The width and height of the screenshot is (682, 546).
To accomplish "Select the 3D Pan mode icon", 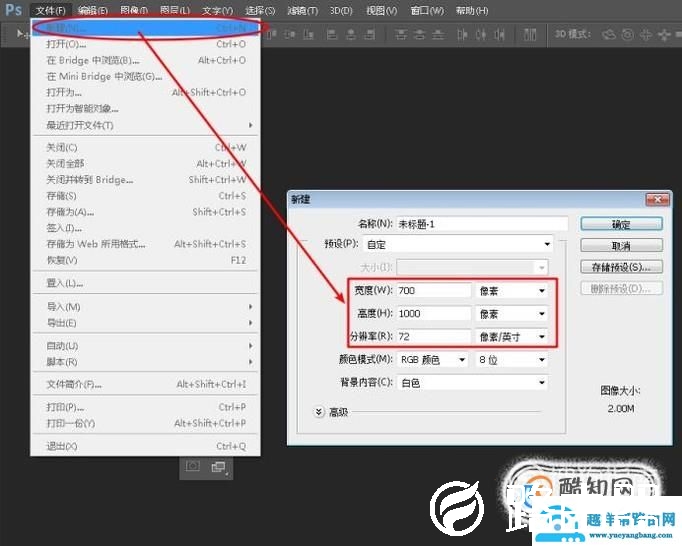I will 646,34.
